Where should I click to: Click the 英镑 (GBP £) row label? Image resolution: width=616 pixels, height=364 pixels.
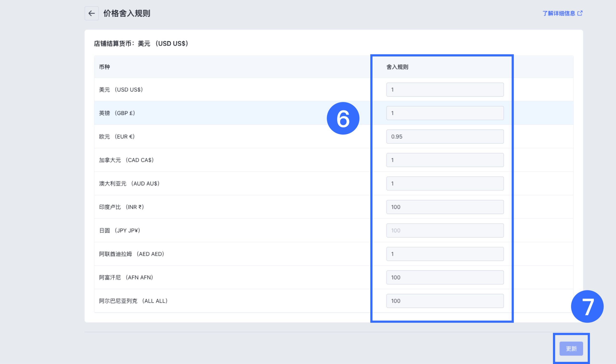[117, 113]
